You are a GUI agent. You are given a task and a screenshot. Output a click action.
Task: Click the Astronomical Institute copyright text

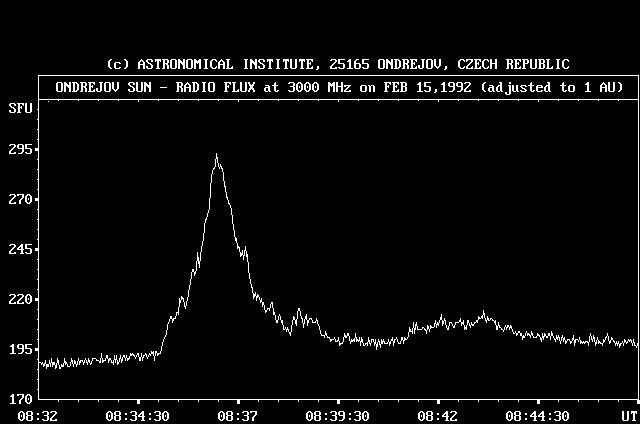point(338,64)
